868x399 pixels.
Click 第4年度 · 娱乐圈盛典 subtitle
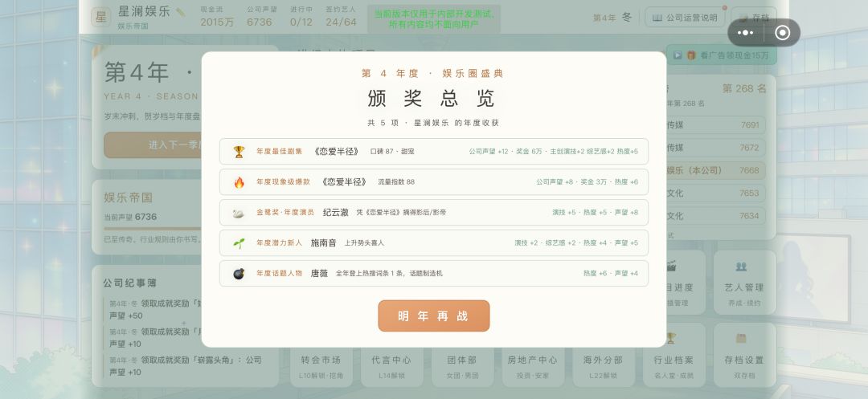click(433, 74)
